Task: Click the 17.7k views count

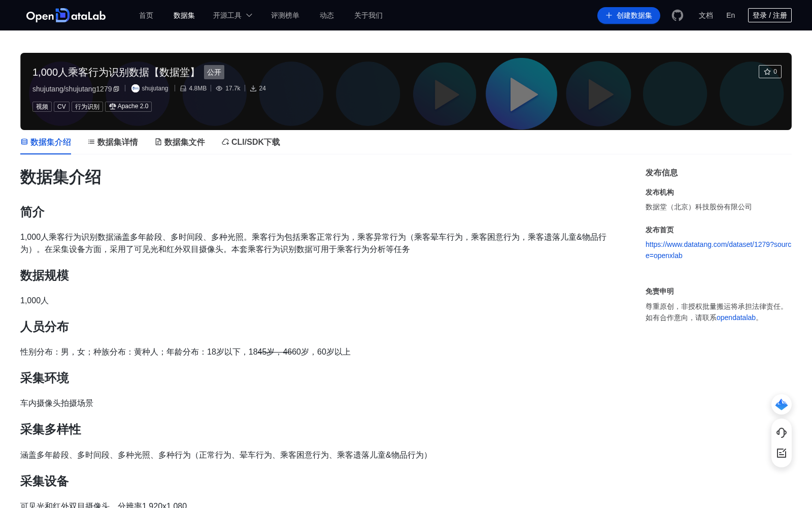Action: 233,88
